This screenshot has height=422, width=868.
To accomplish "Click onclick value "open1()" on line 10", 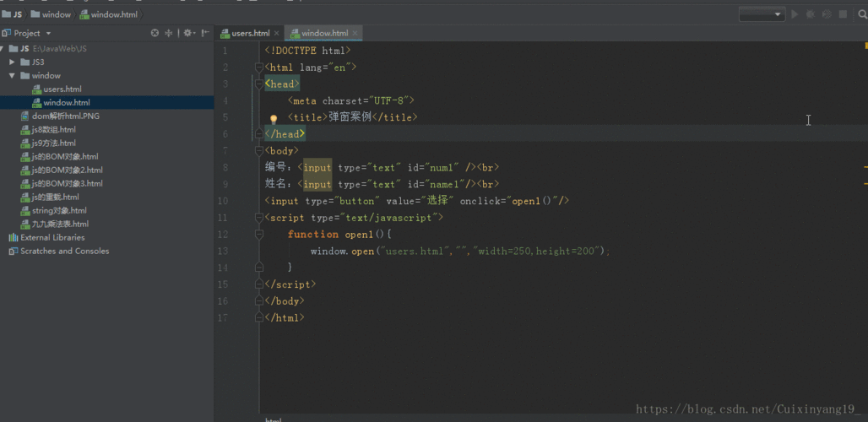I will click(531, 201).
